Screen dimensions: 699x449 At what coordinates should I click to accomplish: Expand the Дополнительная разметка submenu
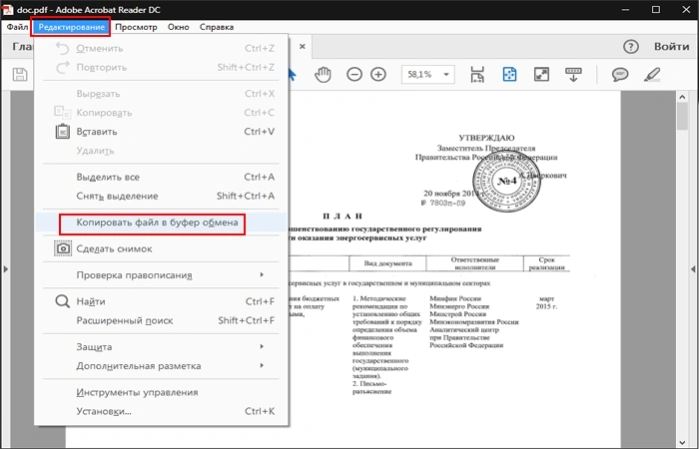point(159,366)
